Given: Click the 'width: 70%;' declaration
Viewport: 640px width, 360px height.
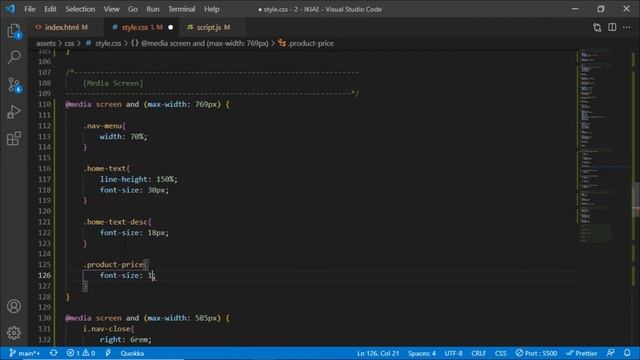Looking at the screenshot, I should click(x=123, y=136).
